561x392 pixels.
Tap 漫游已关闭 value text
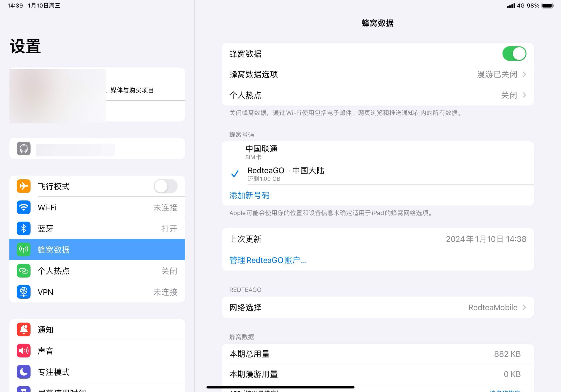click(497, 74)
